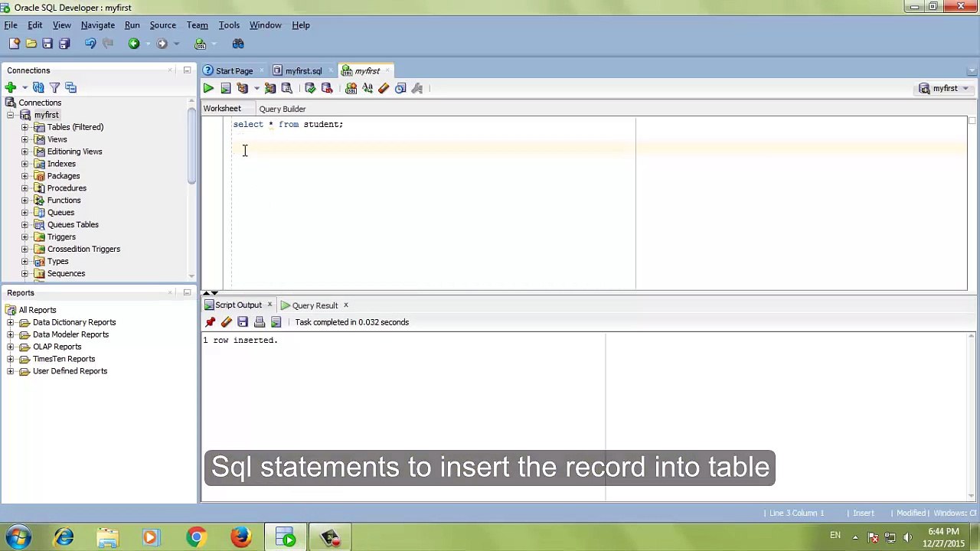
Task: Click the Save toolbar icon
Action: [47, 44]
